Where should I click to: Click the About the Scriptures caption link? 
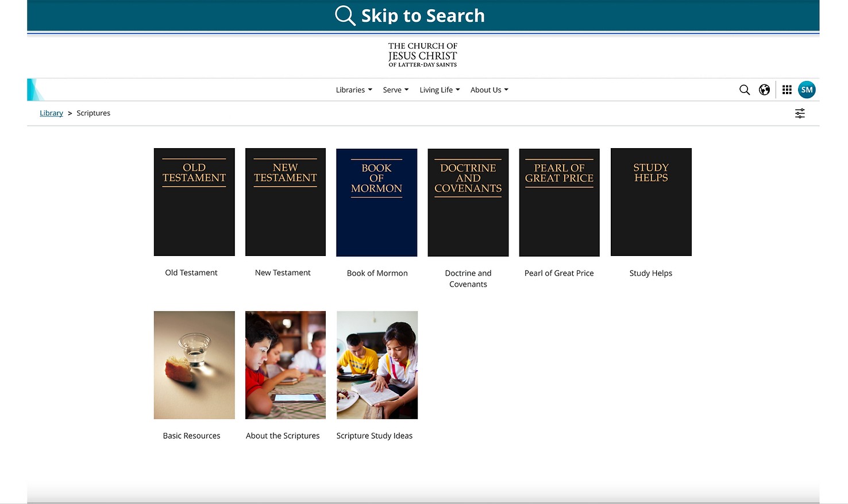click(x=283, y=436)
